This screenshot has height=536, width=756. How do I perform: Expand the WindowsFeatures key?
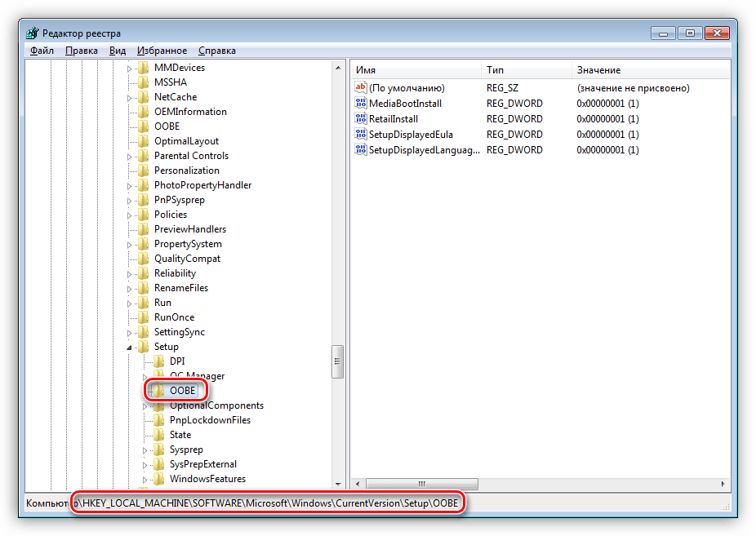coord(145,480)
